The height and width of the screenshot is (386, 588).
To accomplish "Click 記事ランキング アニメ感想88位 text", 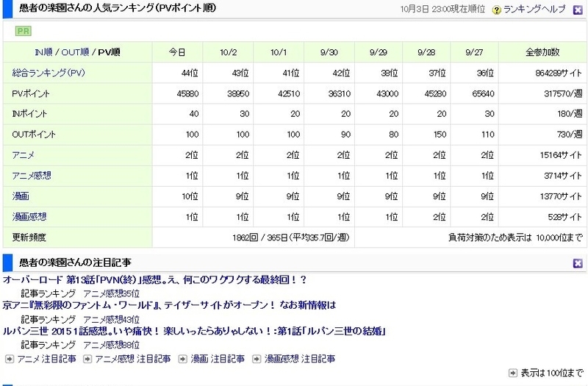I will click(x=80, y=345).
